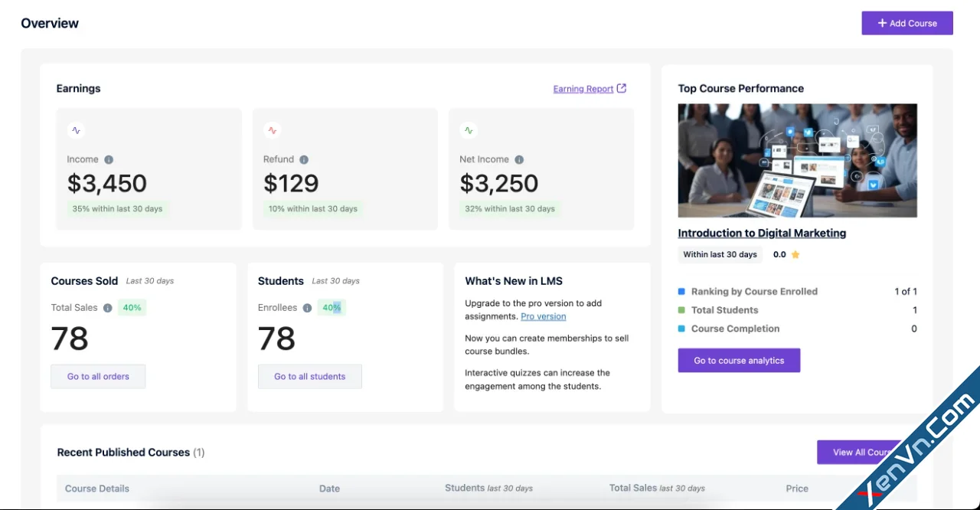Click Go to all students
The image size is (980, 510).
point(309,376)
